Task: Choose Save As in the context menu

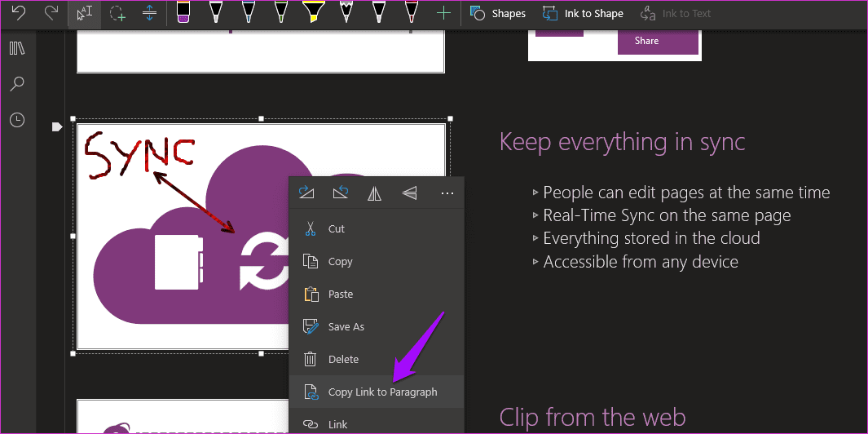Action: [377, 326]
